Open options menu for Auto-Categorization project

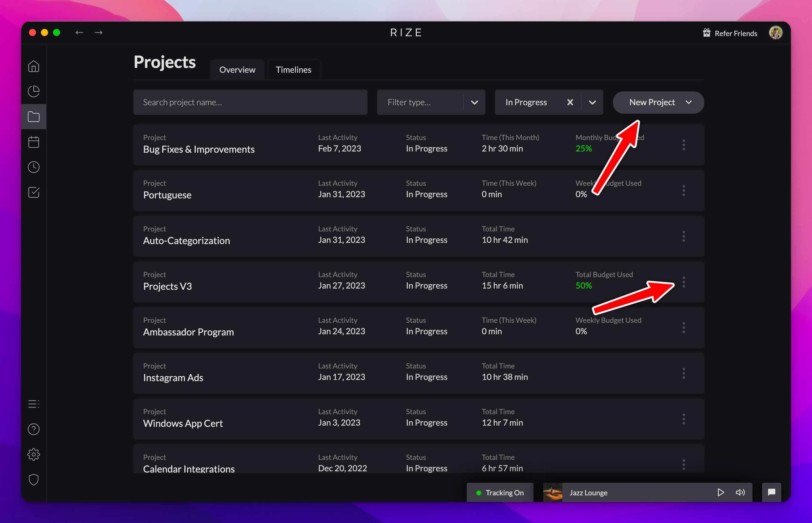pos(684,236)
